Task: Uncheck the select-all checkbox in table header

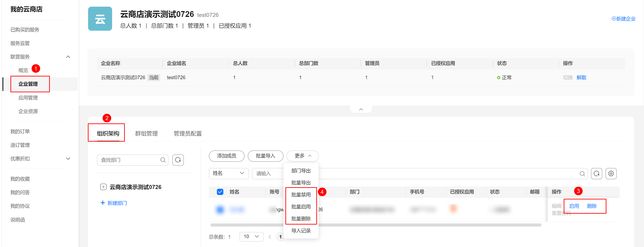Action: coord(220,192)
